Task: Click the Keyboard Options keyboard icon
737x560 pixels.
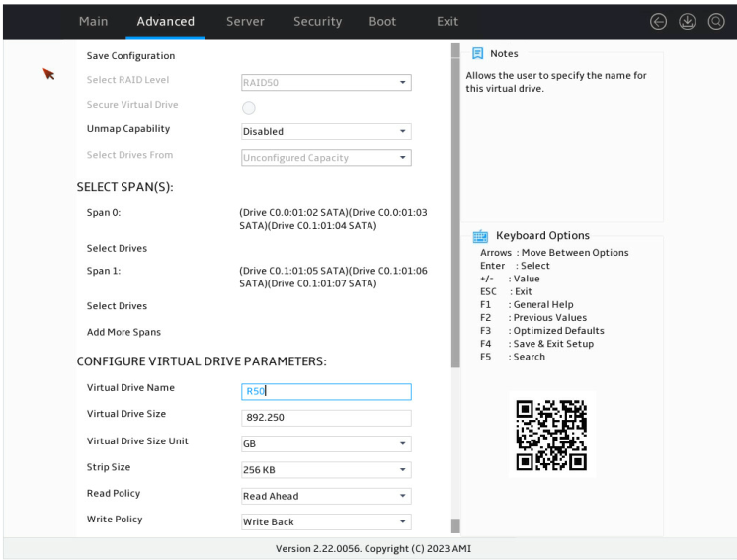Action: point(480,236)
